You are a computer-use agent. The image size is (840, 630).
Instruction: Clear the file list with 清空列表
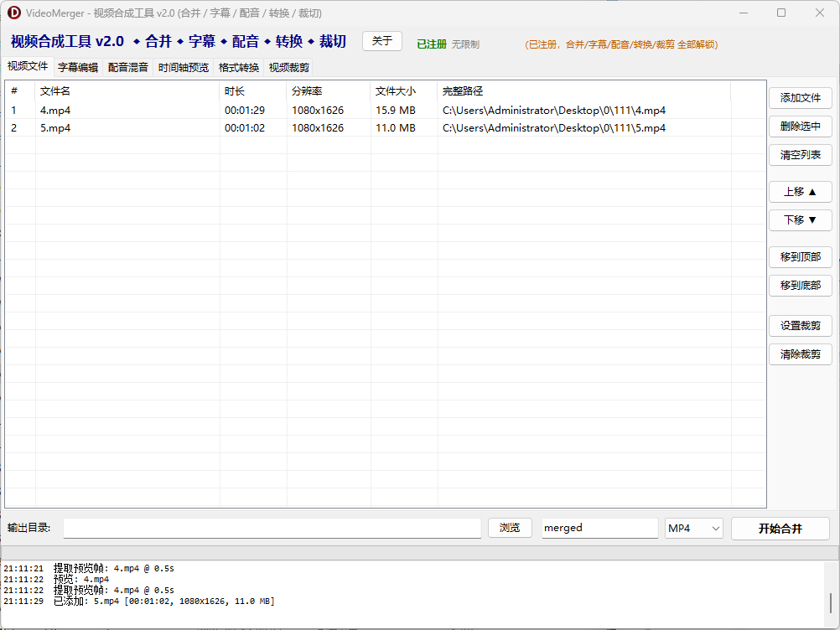coord(800,155)
